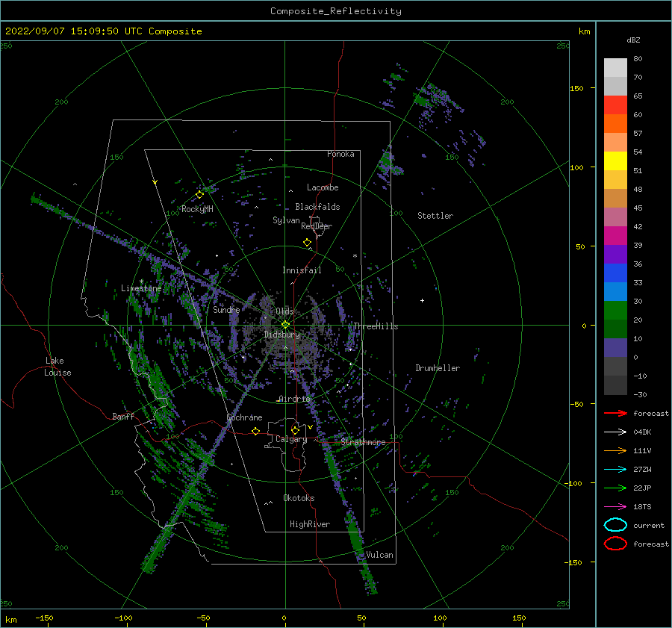Click the yellow diamond marker above RockyMH
Screen dimensions: 672x628
(x=199, y=195)
